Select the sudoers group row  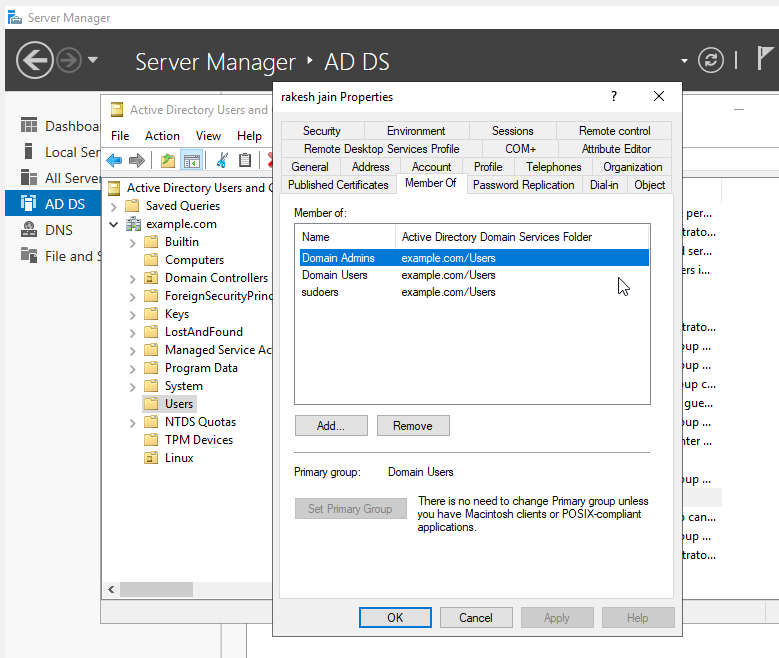474,292
